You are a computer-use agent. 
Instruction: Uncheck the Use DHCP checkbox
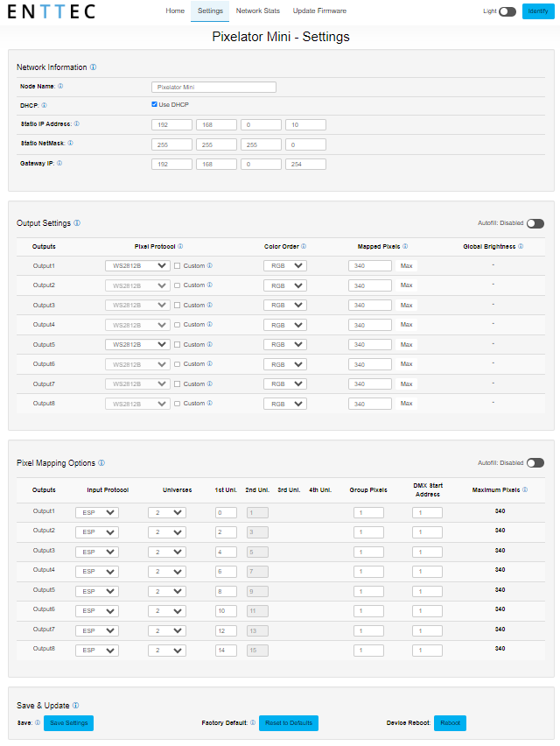click(x=155, y=104)
